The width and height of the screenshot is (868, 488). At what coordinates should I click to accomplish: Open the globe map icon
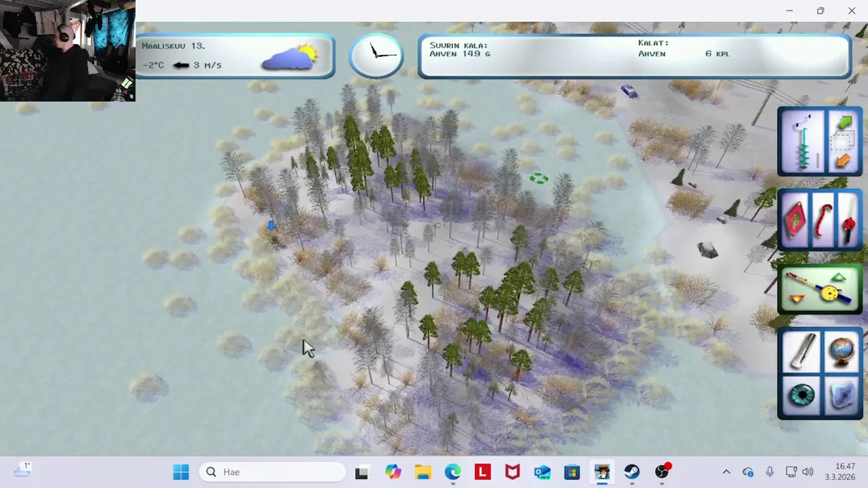[842, 353]
